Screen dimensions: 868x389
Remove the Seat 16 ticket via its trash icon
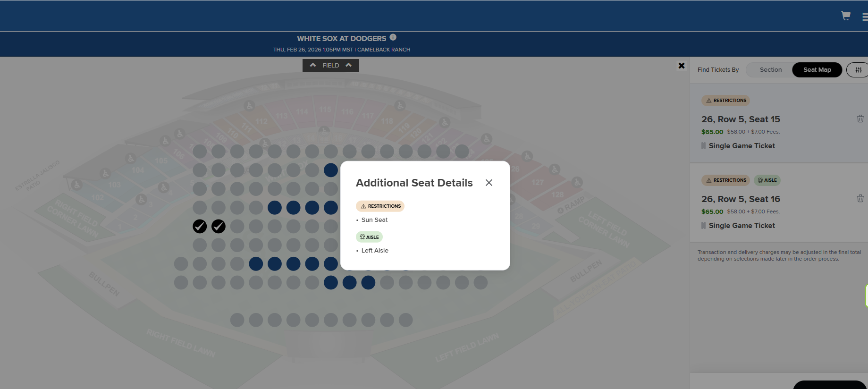(860, 199)
